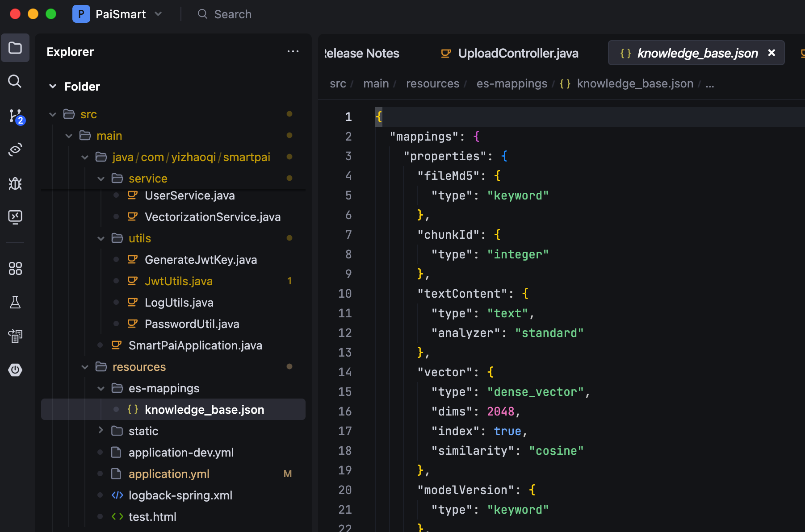
Task: Open the Spring Boot power icon
Action: (15, 370)
